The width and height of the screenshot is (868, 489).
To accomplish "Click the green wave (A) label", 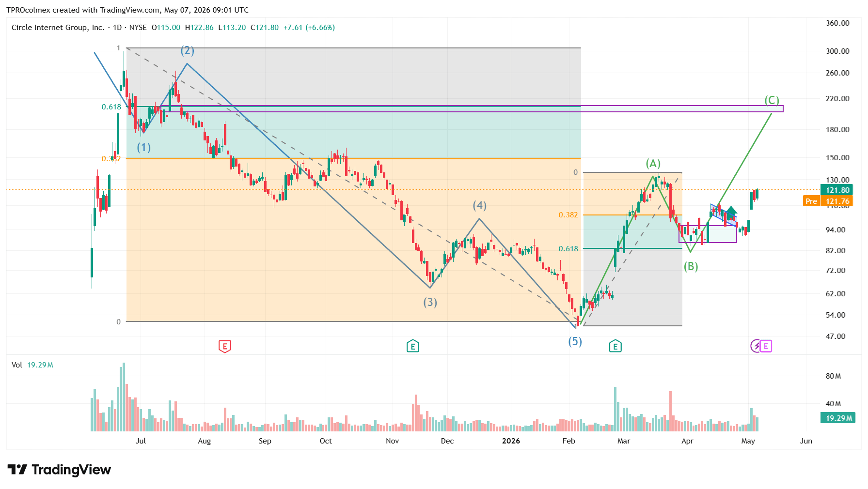I will coord(653,163).
